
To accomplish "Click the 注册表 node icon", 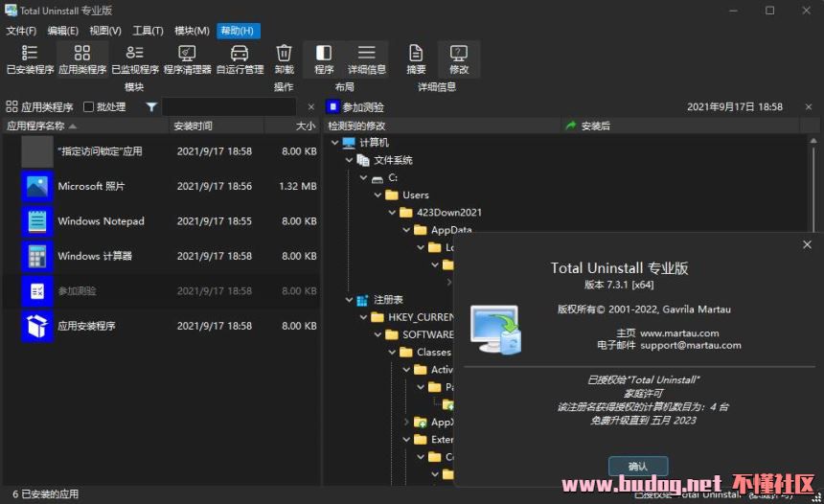I will pos(362,300).
